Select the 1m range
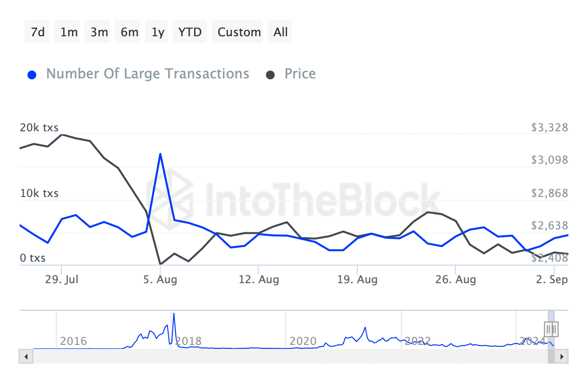This screenshot has height=392, width=588. click(x=69, y=32)
